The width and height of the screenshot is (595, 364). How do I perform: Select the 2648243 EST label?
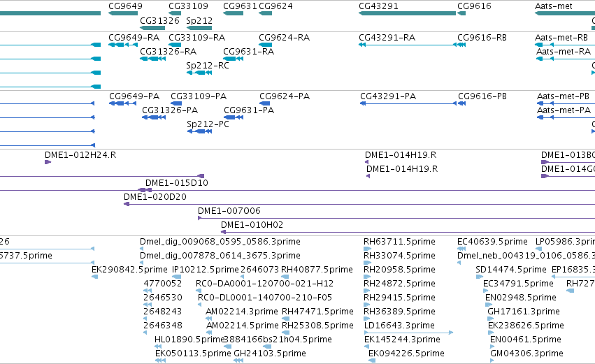163,312
